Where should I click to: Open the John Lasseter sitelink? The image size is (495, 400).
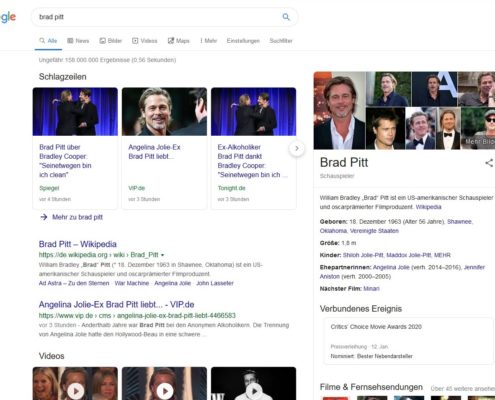tap(215, 283)
